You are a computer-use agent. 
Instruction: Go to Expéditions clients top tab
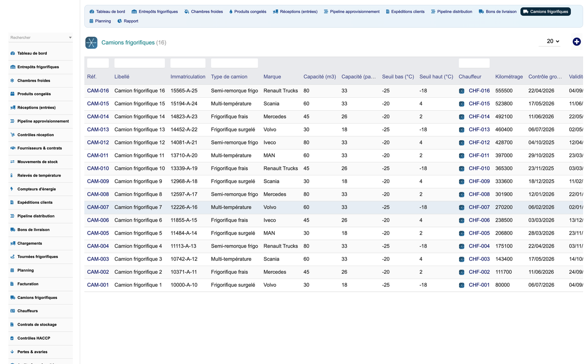[x=405, y=12]
